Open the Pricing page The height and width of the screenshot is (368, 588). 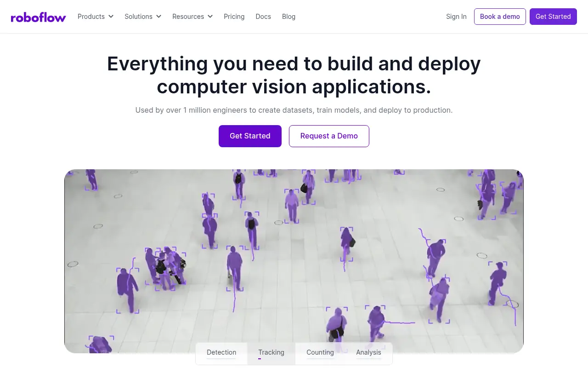(234, 17)
